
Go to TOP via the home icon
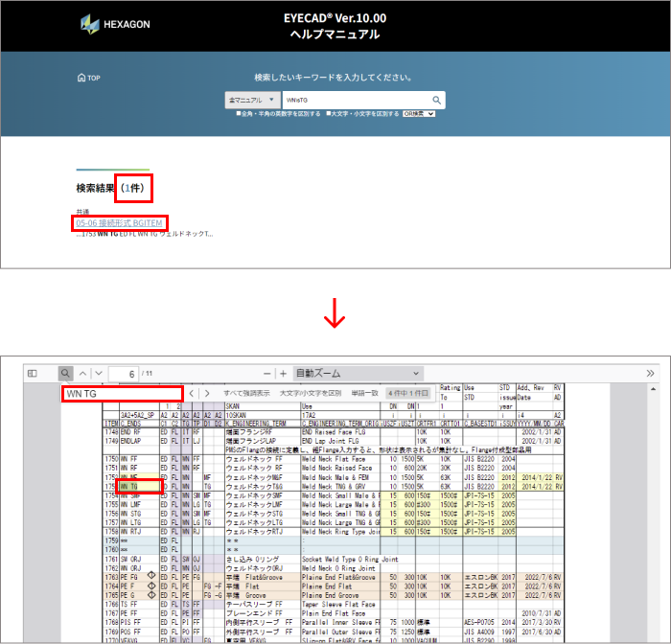[x=81, y=78]
